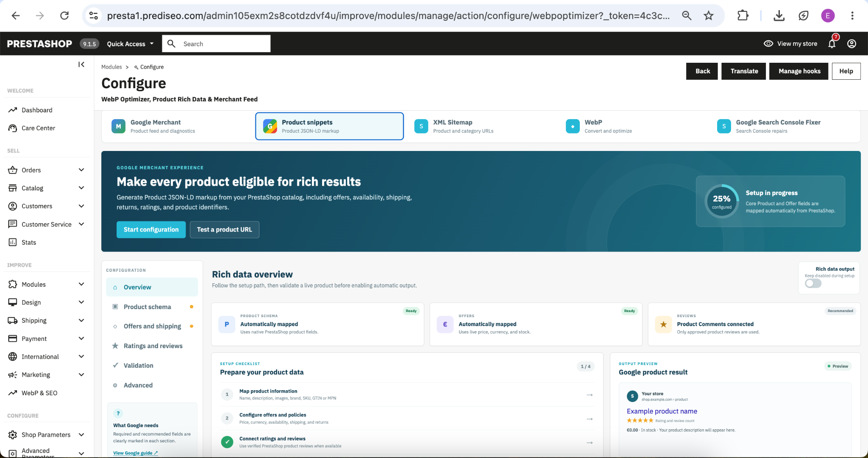Click the question mark help icon in What Google needs
This screenshot has width=868, height=458.
pyautogui.click(x=118, y=413)
